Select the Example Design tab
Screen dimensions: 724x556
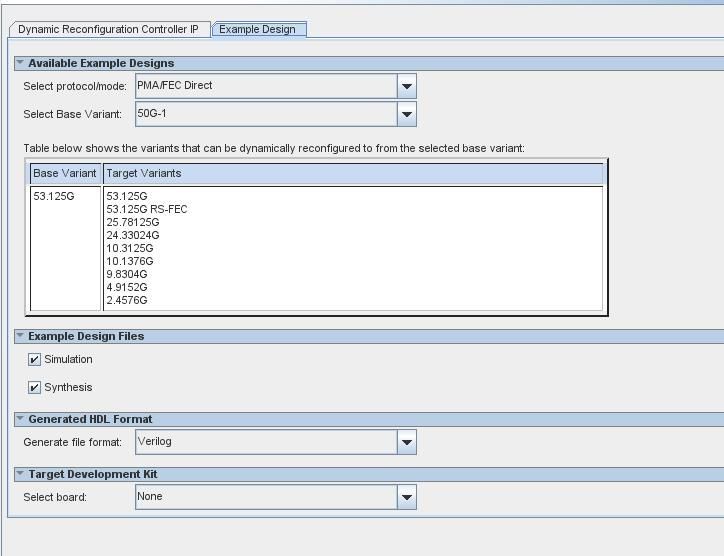(258, 29)
